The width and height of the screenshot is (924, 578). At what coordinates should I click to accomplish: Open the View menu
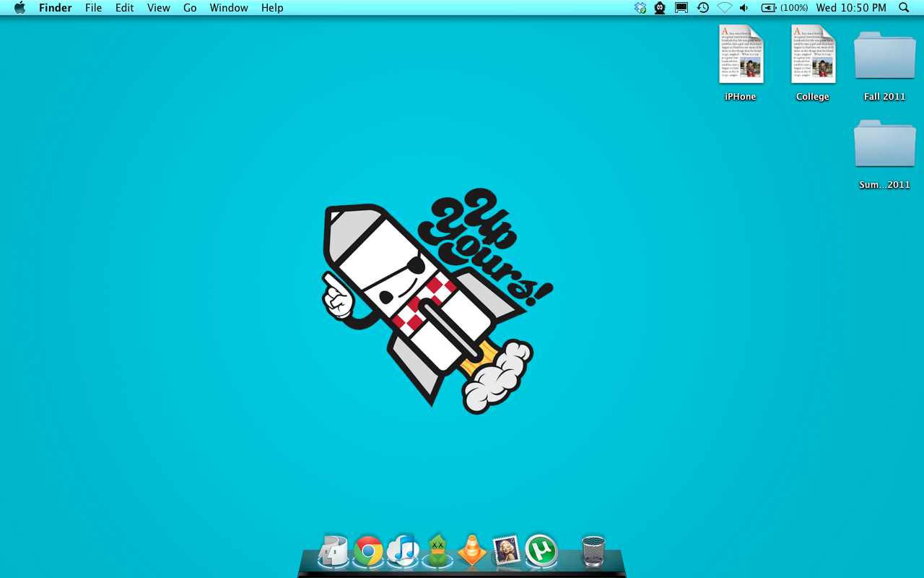click(159, 8)
